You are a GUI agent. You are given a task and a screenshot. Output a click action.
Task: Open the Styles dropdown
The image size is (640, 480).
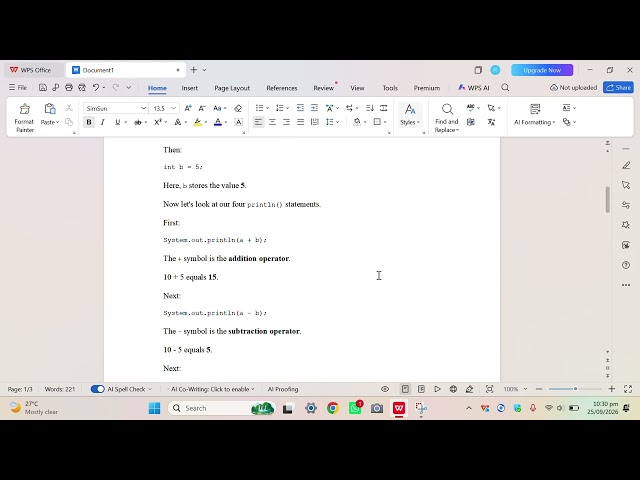pos(410,122)
